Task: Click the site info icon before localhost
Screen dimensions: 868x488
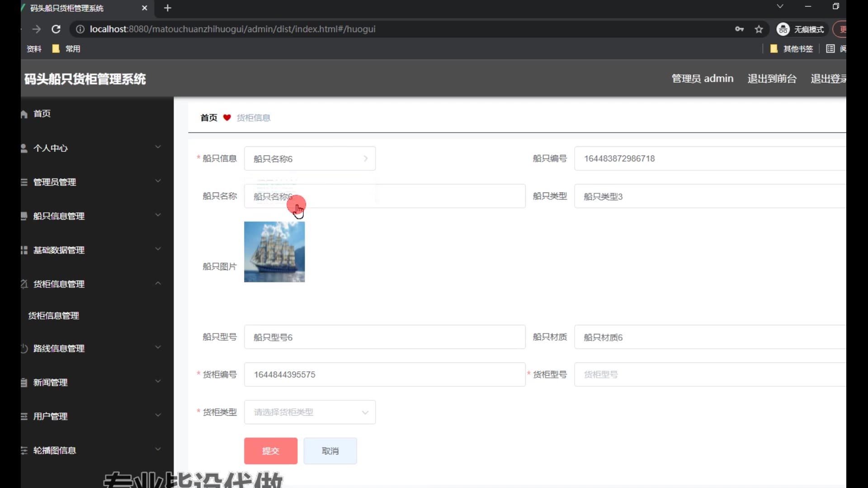Action: click(x=80, y=29)
